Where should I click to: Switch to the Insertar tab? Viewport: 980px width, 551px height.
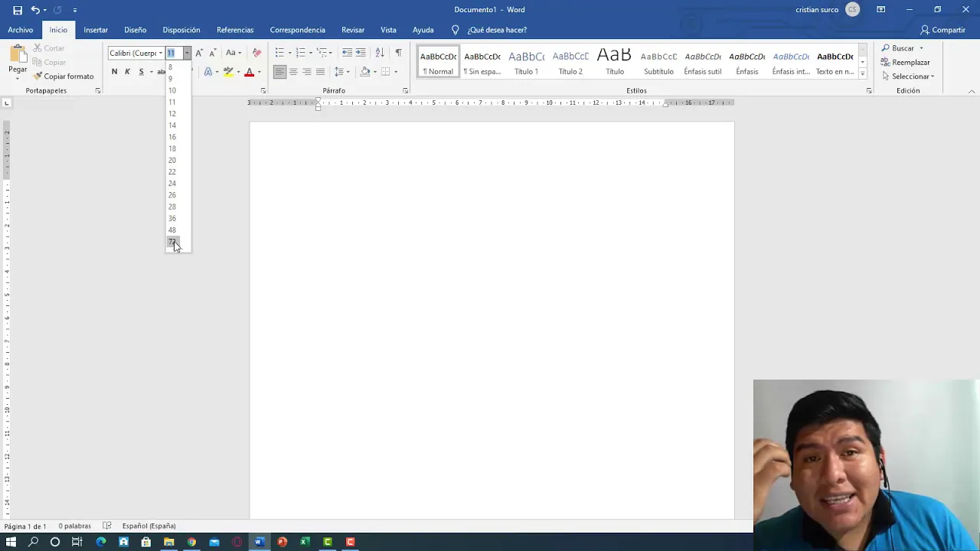(x=96, y=30)
